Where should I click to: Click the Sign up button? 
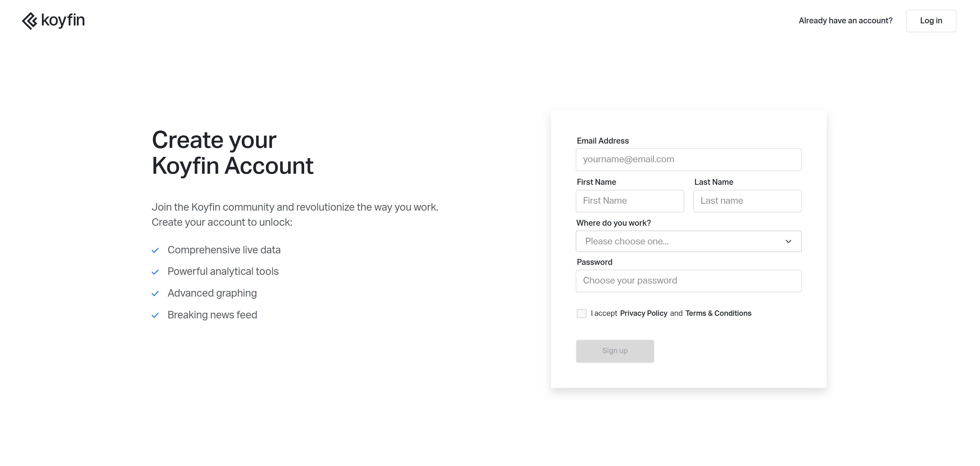click(x=615, y=351)
